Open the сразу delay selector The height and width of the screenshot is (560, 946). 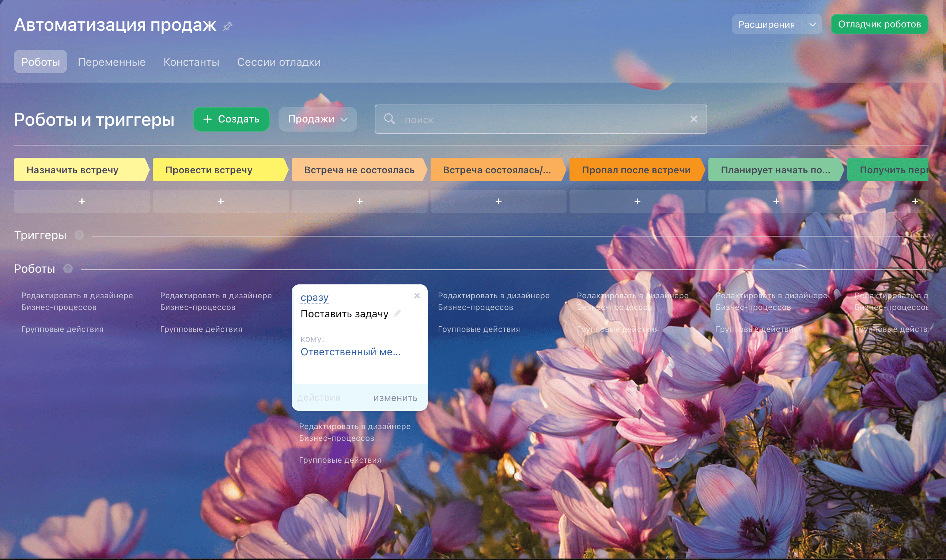coord(314,298)
